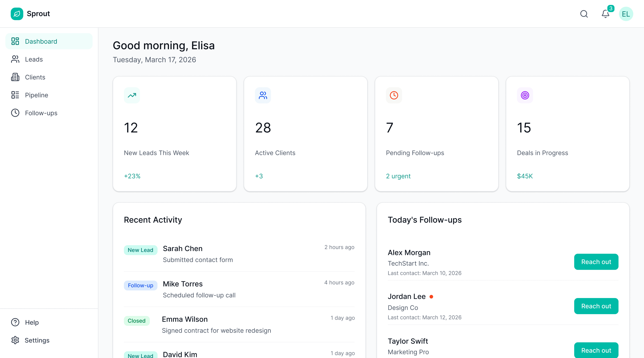Open the Clients page in sidebar
The image size is (644, 358).
click(x=35, y=77)
